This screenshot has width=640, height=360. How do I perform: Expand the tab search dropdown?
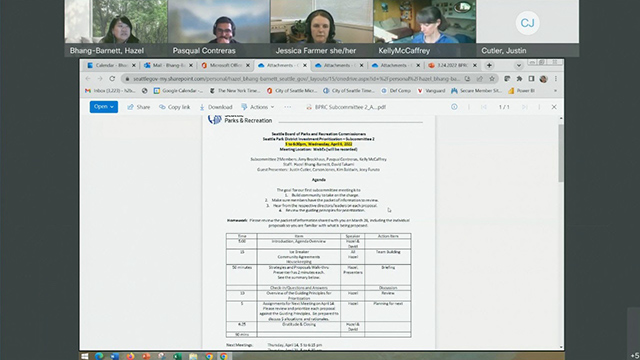pos(519,65)
